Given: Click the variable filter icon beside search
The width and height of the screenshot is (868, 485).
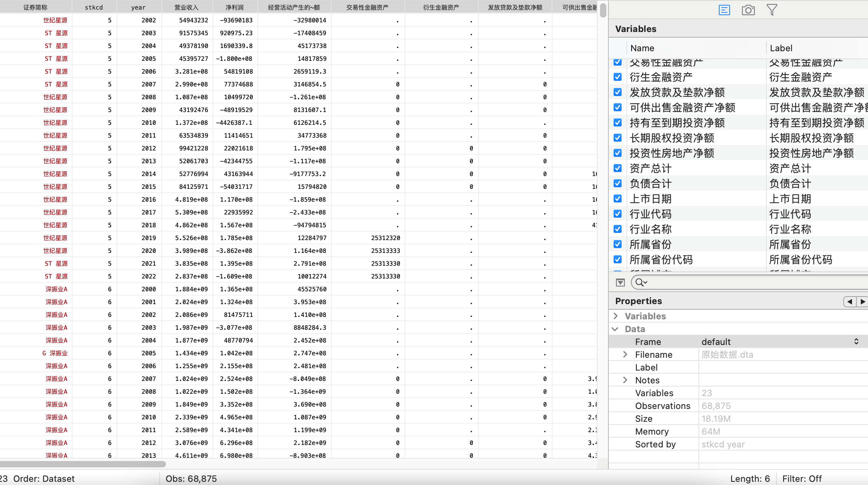Looking at the screenshot, I should (x=620, y=283).
